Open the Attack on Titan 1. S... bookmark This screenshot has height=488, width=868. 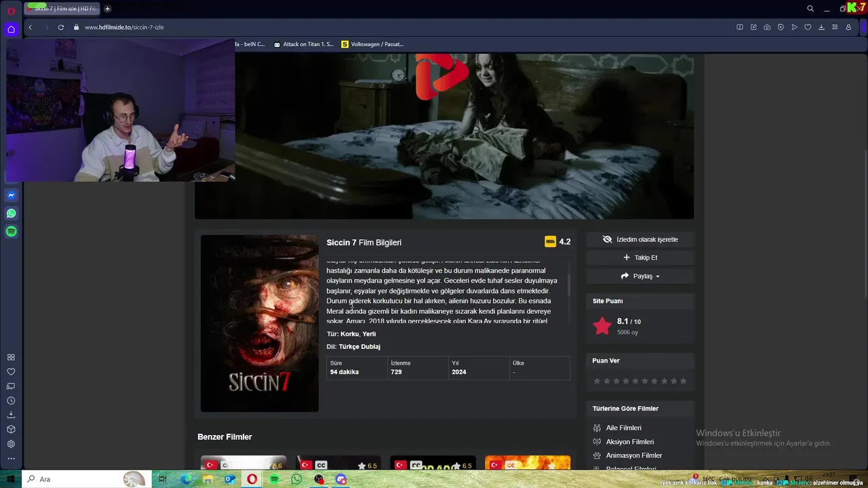coord(303,44)
